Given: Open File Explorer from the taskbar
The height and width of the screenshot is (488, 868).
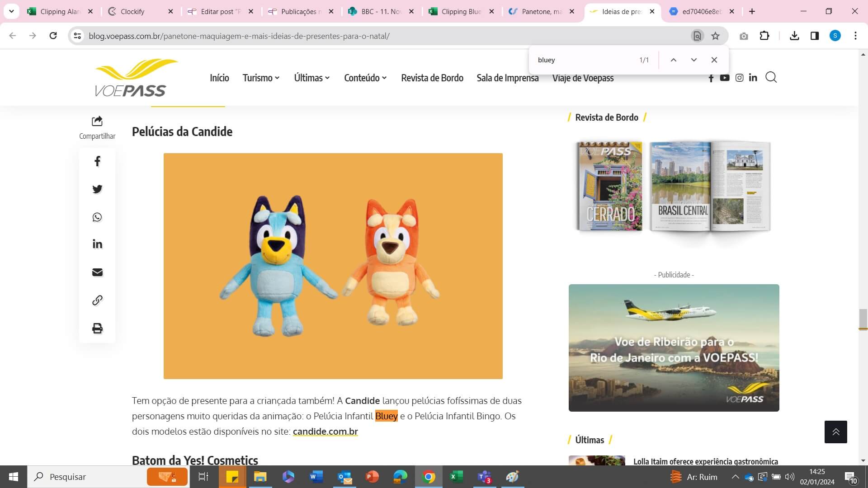Looking at the screenshot, I should tap(260, 477).
